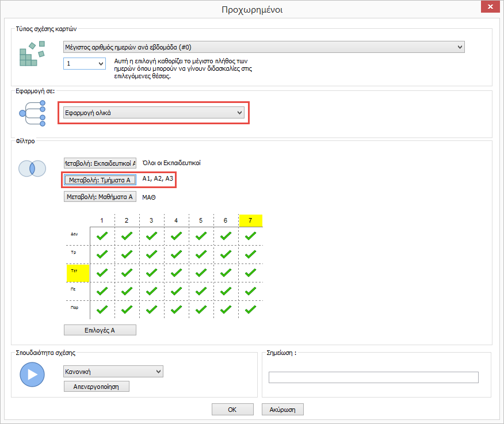The height and width of the screenshot is (424, 504).
Task: Click the blue play importance icon
Action: [32, 375]
